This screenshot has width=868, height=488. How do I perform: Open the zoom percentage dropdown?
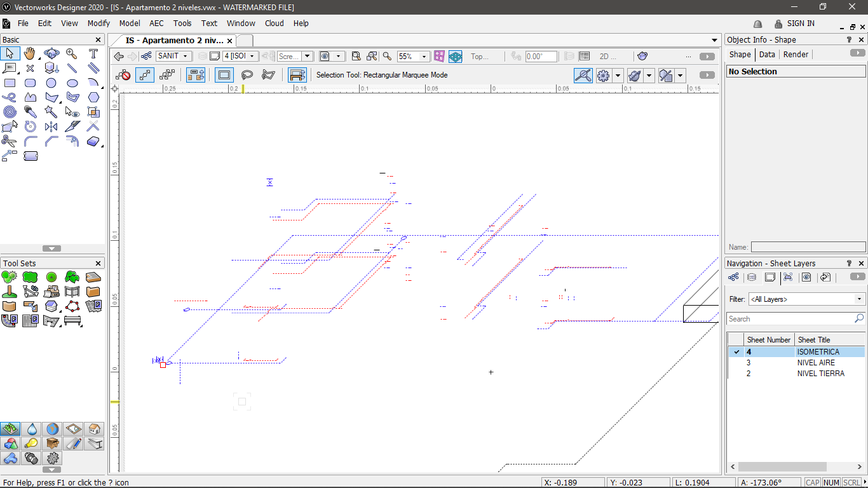(x=424, y=56)
